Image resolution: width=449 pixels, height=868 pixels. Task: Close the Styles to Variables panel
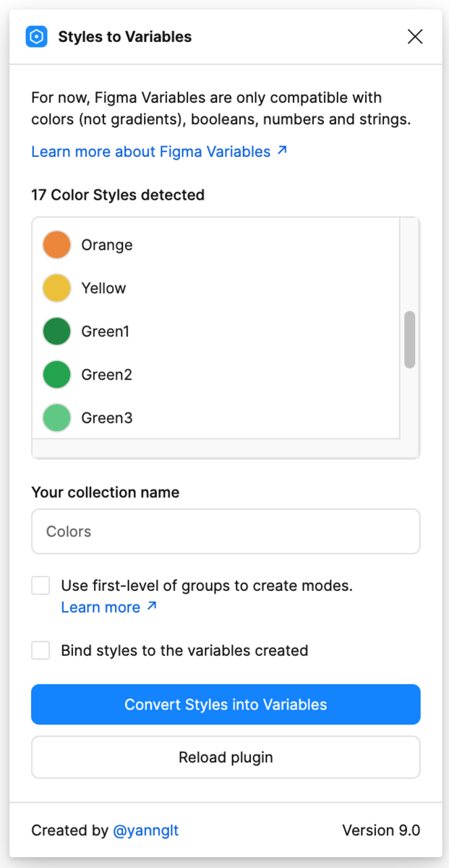point(415,37)
